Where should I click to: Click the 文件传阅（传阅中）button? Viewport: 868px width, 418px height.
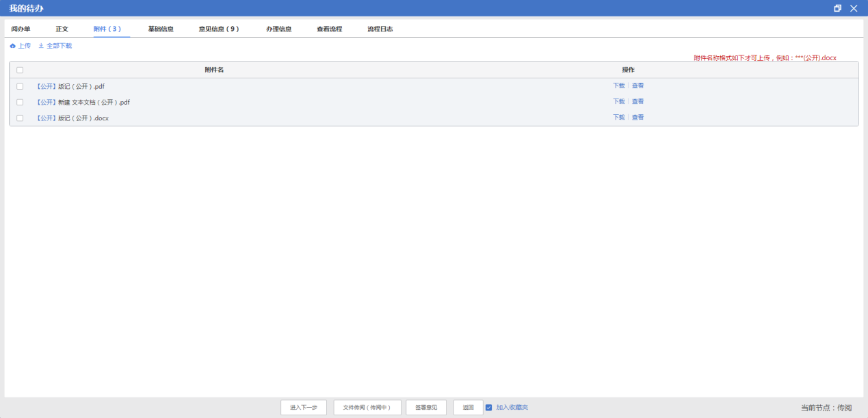click(x=367, y=408)
